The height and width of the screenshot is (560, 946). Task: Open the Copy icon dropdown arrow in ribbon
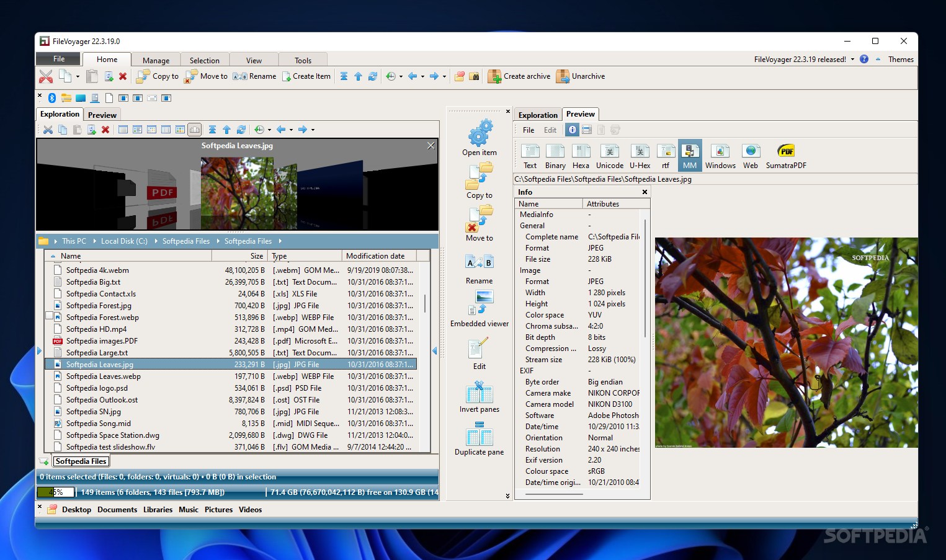78,76
